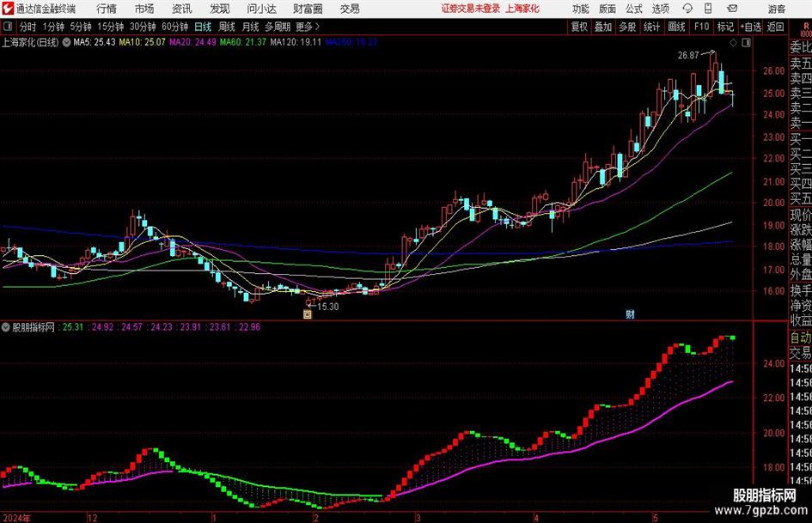Click the diamond icon above the chart
The image size is (812, 523).
(733, 42)
